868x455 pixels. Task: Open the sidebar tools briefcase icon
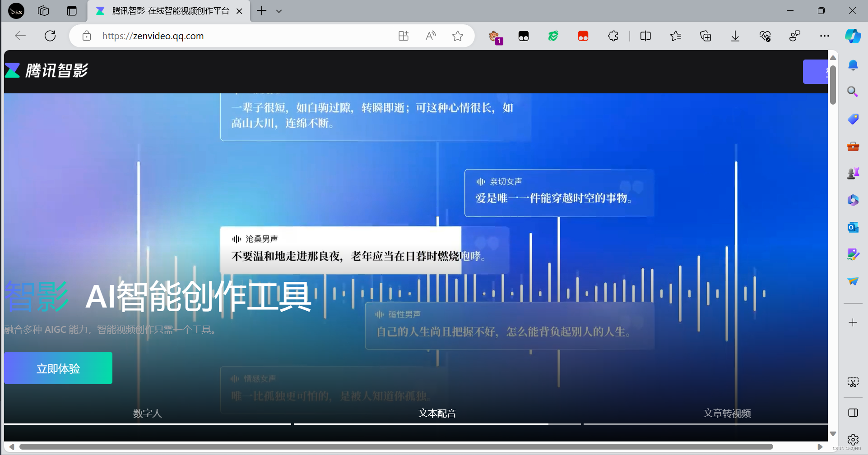[x=853, y=147]
